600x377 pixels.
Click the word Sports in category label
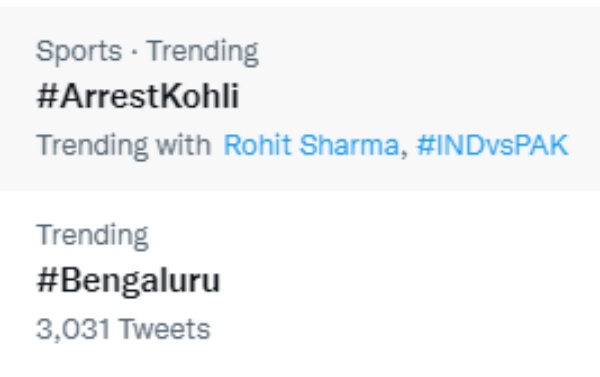coord(79,52)
